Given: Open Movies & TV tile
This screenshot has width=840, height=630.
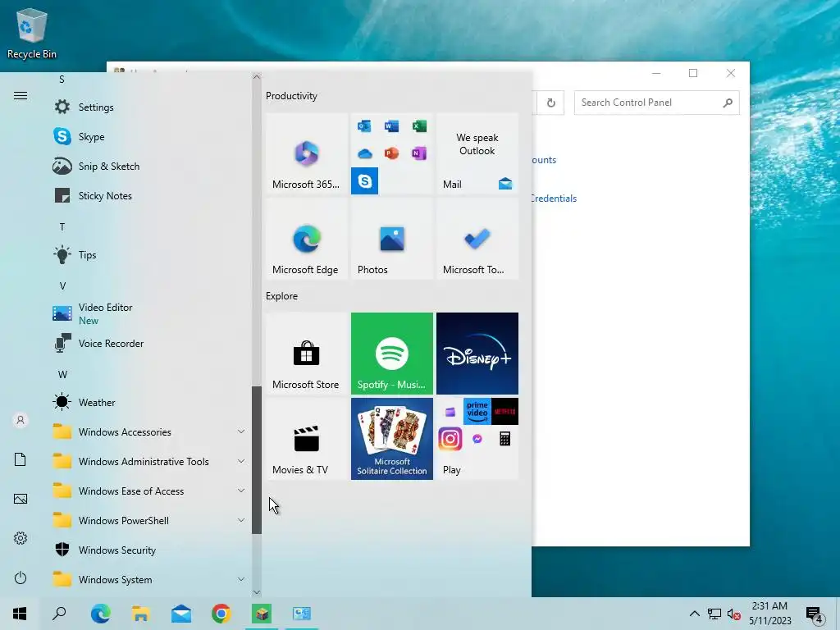Looking at the screenshot, I should pos(307,439).
